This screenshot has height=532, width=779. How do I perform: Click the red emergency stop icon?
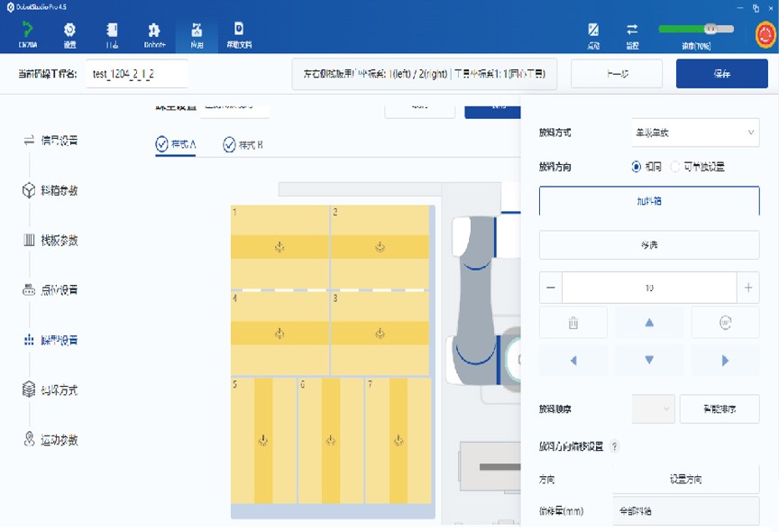[765, 34]
